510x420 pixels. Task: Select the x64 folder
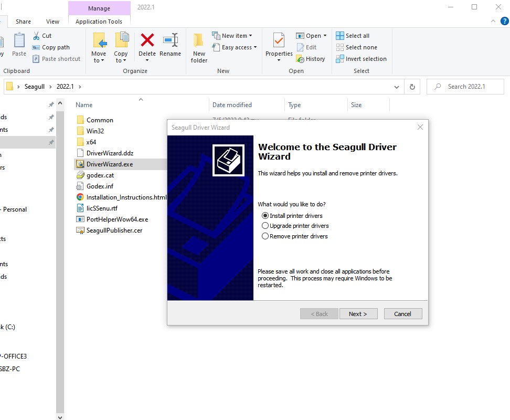[x=91, y=142]
